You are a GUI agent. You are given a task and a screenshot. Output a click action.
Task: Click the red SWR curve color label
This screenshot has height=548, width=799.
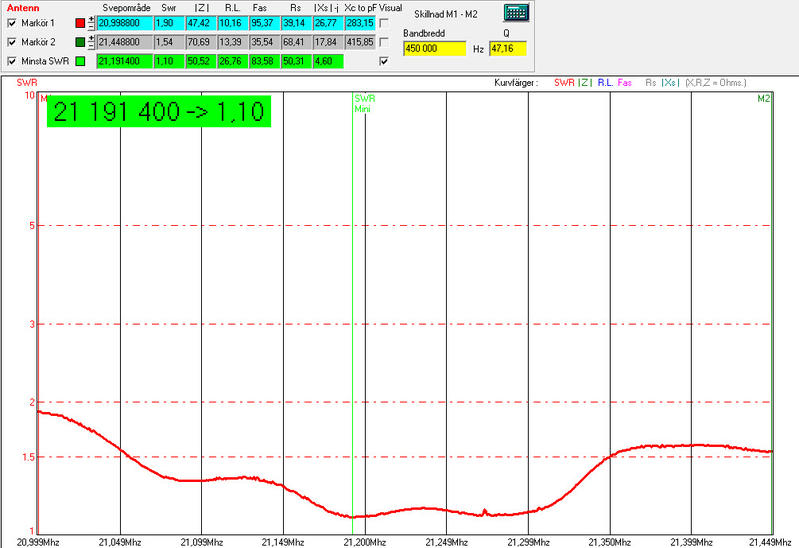(x=564, y=83)
